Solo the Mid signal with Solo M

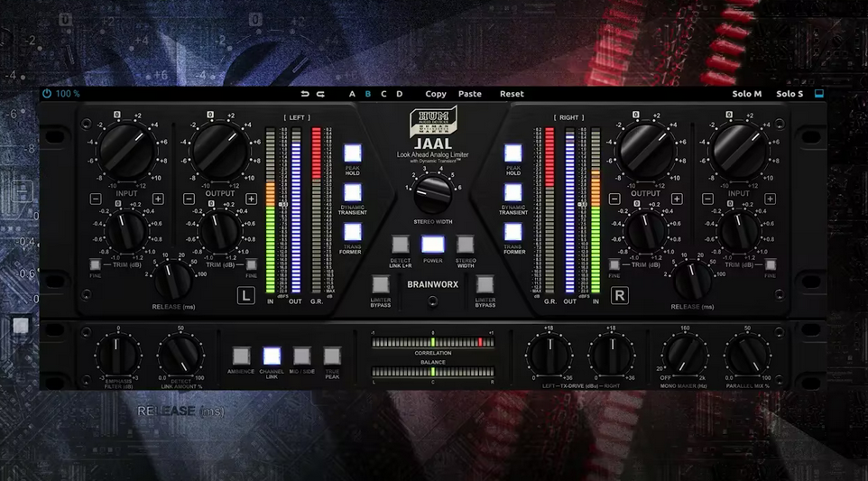click(747, 94)
